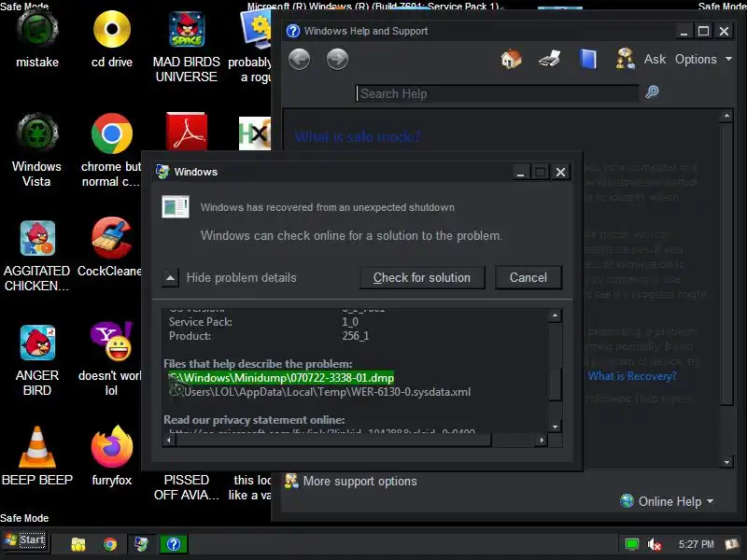Click the Service Pack value 1_0
This screenshot has width=747, height=560.
(349, 322)
